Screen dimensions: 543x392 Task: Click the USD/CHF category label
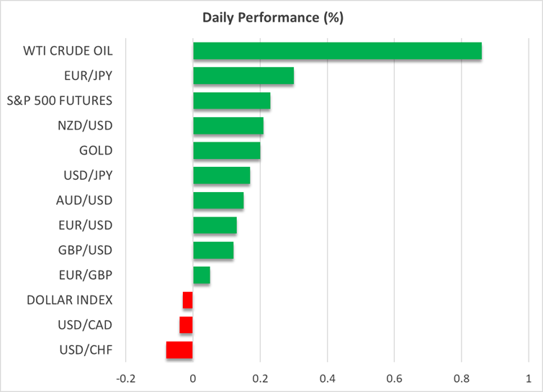click(x=88, y=350)
